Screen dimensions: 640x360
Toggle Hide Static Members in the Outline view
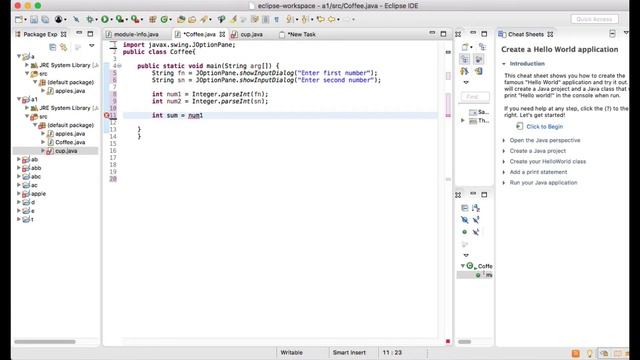476,220
